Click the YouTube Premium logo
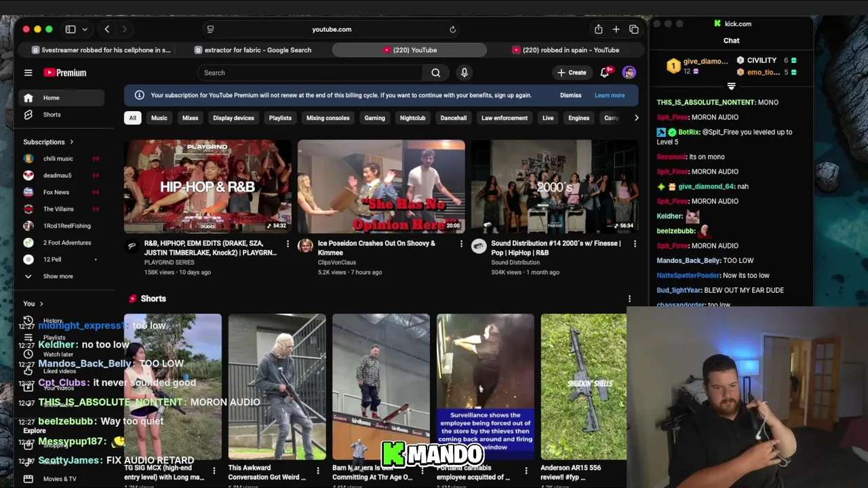 [x=65, y=73]
